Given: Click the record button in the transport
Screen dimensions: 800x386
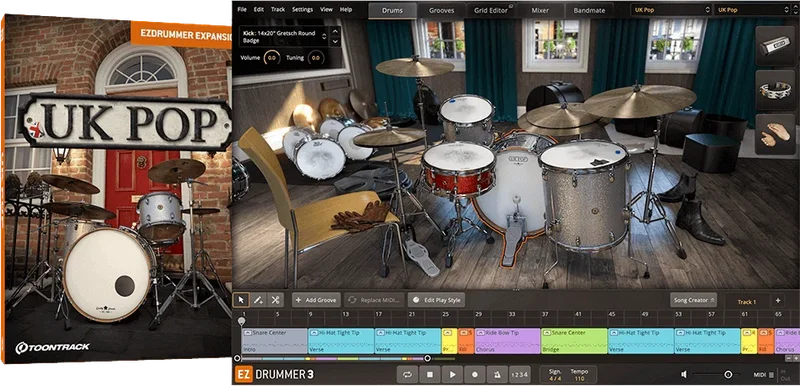Looking at the screenshot, I should (x=474, y=375).
